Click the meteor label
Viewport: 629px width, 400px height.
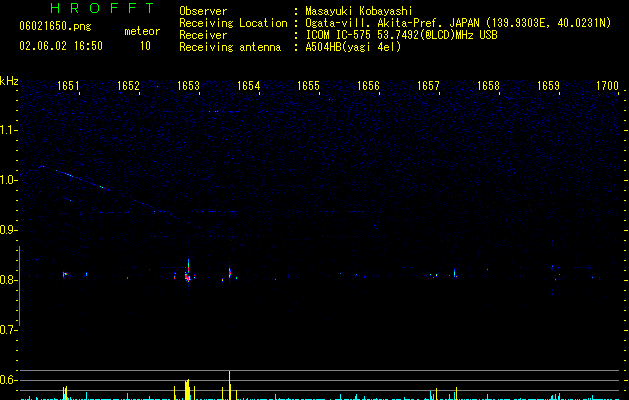coord(142,31)
